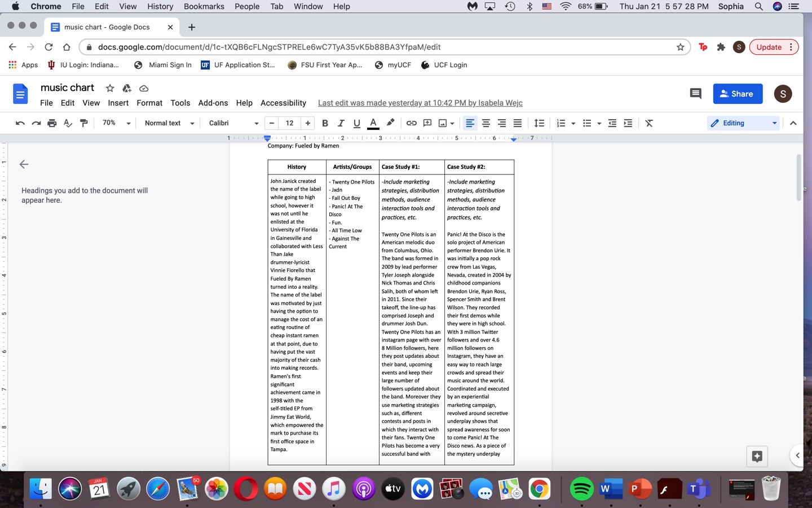This screenshot has width=812, height=508.
Task: Add a comment from the toolbar
Action: pos(427,123)
